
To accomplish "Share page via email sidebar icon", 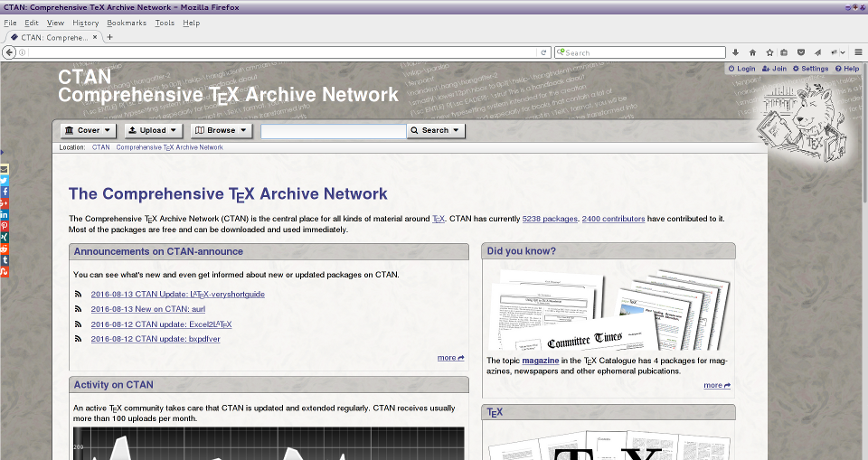I will tap(4, 169).
